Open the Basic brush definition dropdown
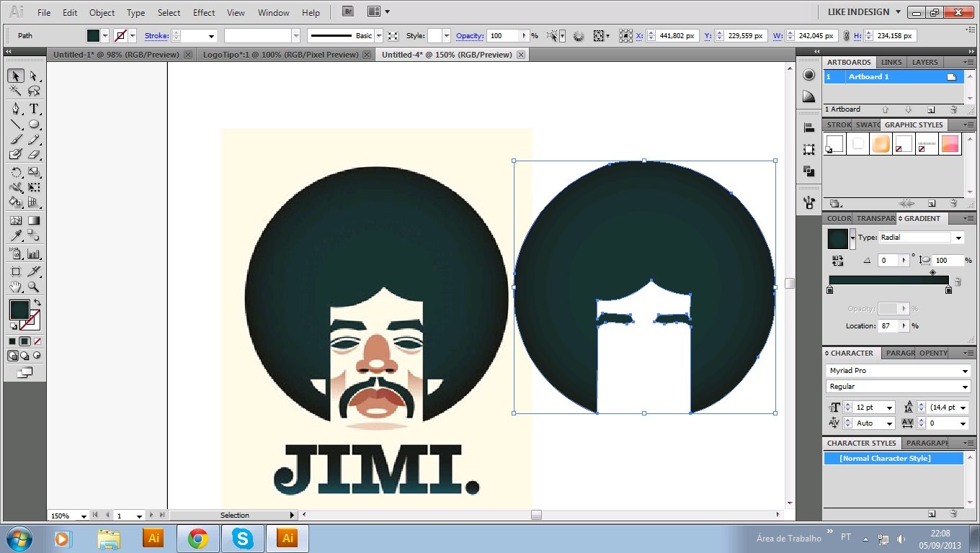 tap(378, 36)
